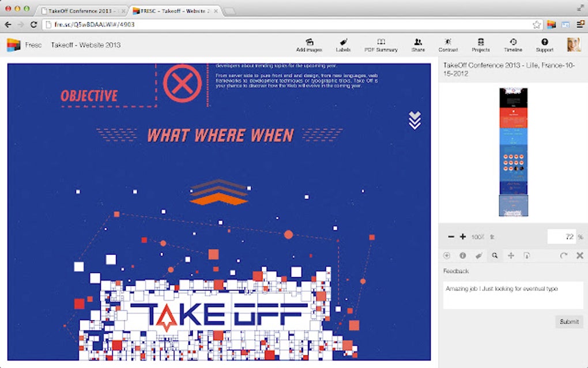Image resolution: width=588 pixels, height=368 pixels.
Task: Generate the PDF Summary
Action: pos(380,45)
